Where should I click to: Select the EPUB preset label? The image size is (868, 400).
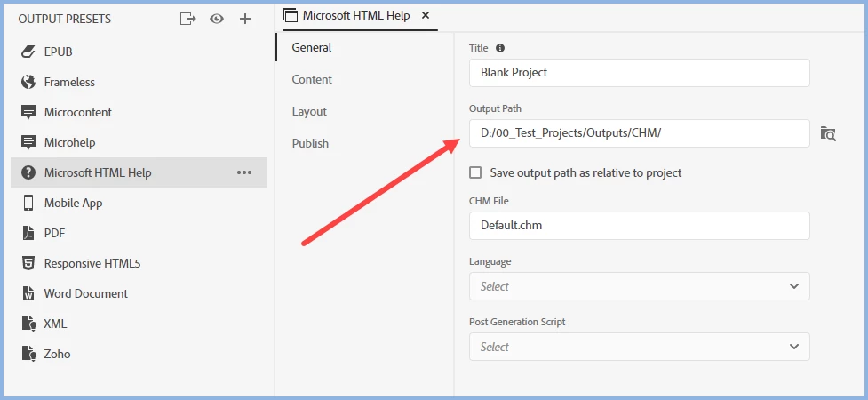pos(58,52)
